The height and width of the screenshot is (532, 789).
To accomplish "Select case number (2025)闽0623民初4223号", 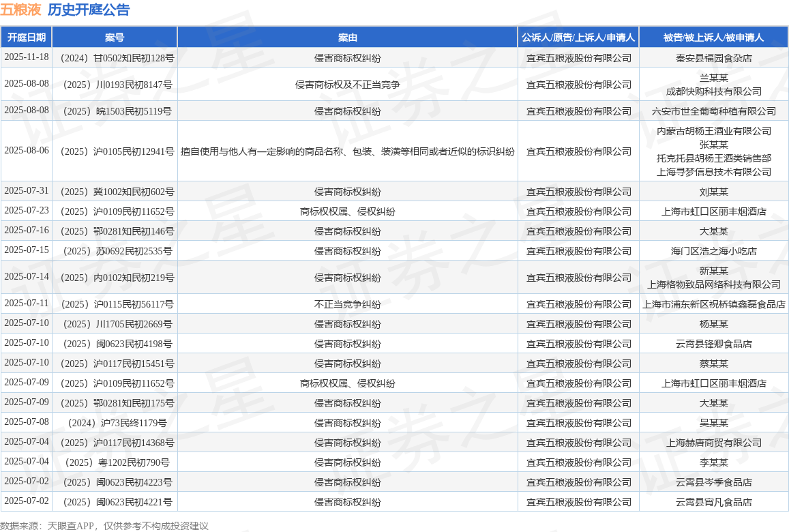I will pyautogui.click(x=117, y=483).
